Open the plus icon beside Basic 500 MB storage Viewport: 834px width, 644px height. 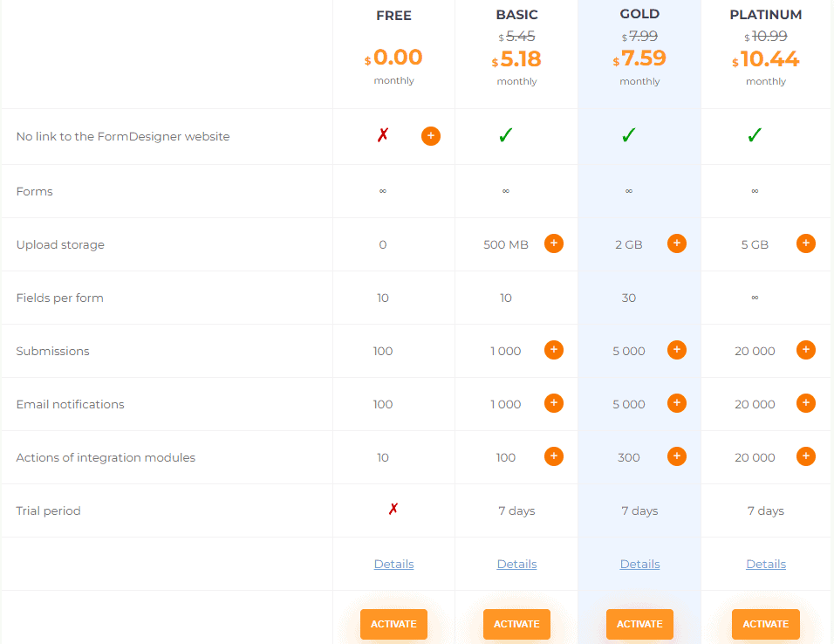coord(554,243)
